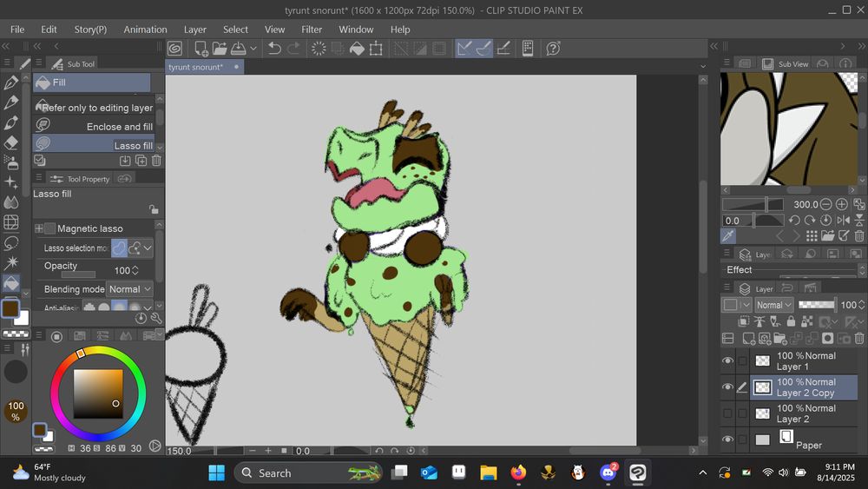Screen dimensions: 868x489
Task: Click the Fill bucket icon in the command bar
Action: click(357, 49)
